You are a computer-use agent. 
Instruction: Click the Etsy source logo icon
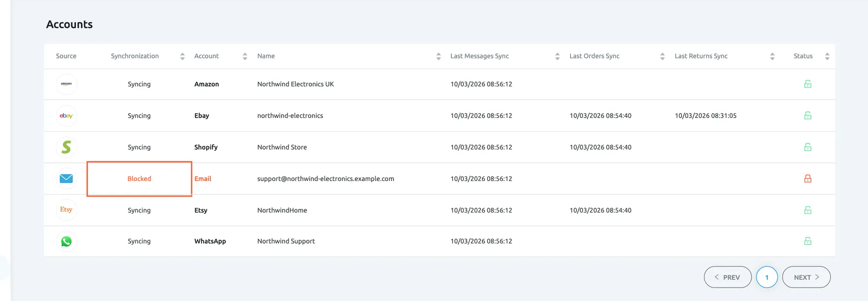click(x=66, y=210)
